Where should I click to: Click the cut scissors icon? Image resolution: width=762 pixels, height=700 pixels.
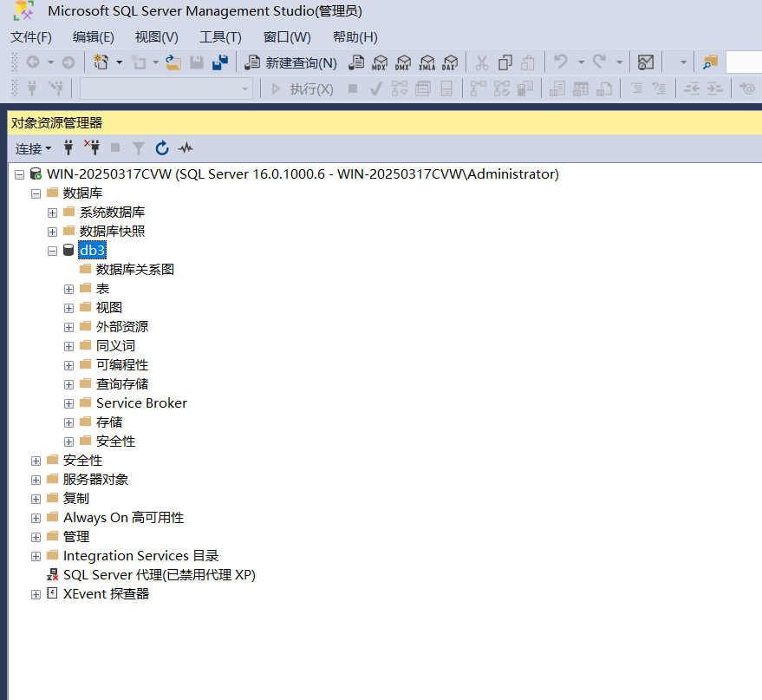tap(482, 62)
